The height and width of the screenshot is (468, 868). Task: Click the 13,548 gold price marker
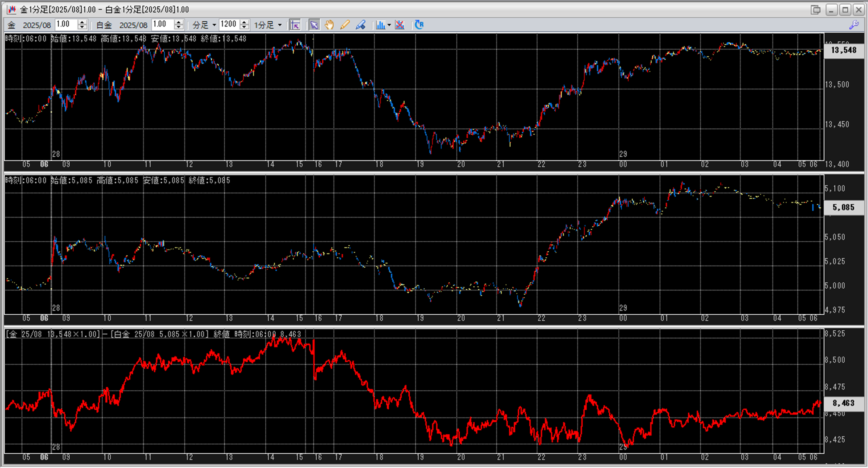pyautogui.click(x=843, y=50)
